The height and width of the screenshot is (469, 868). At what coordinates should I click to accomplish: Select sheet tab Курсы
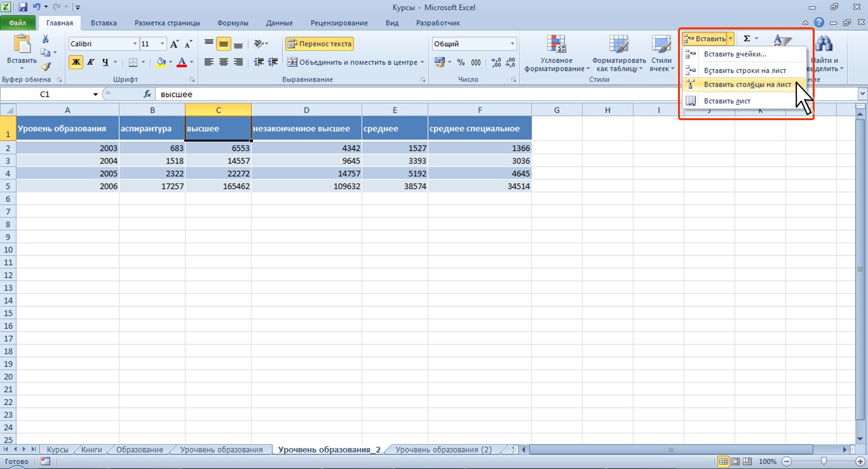[58, 449]
